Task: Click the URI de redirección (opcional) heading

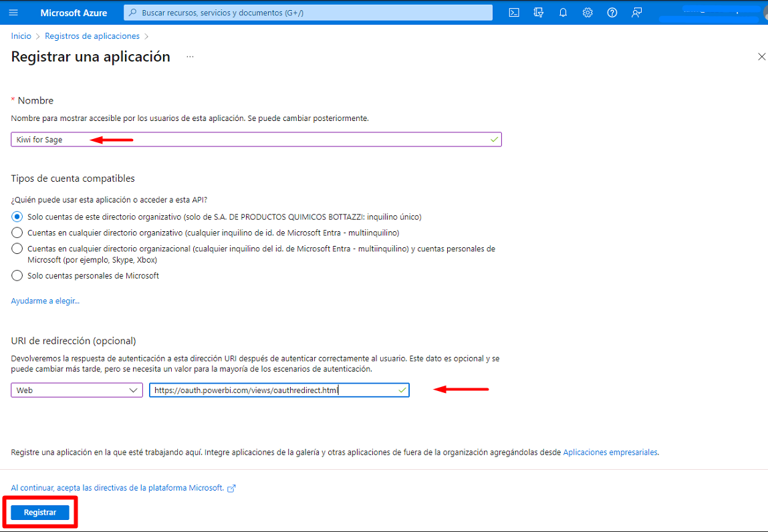Action: click(74, 340)
